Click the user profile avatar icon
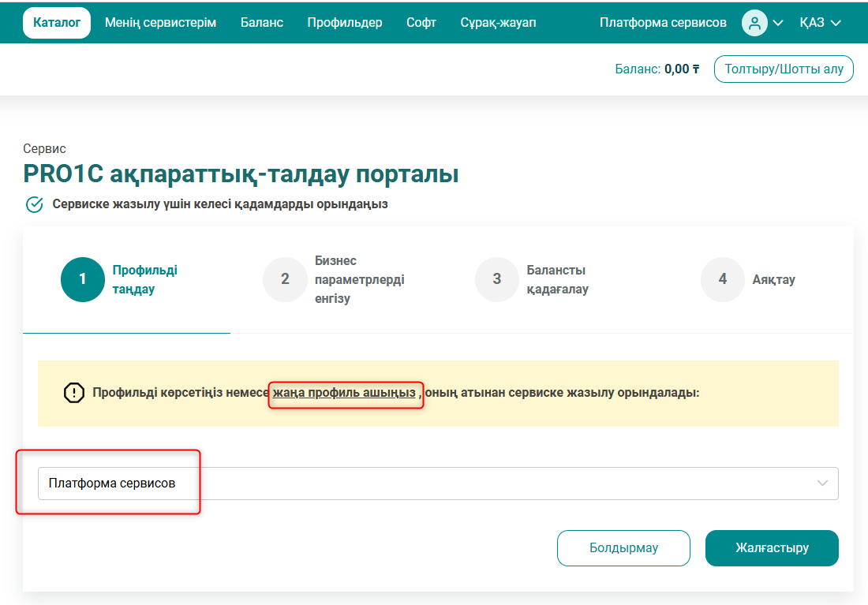The height and width of the screenshot is (605, 868). [x=754, y=23]
